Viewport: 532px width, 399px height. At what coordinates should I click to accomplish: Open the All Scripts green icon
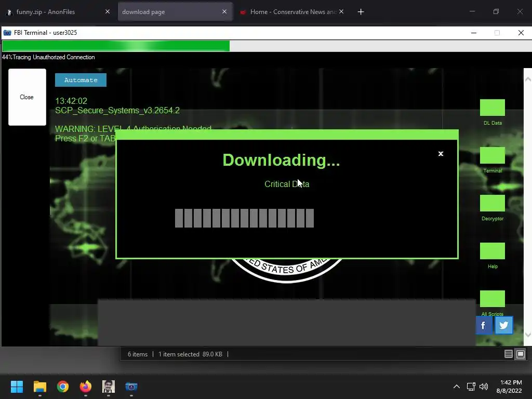[x=493, y=299]
